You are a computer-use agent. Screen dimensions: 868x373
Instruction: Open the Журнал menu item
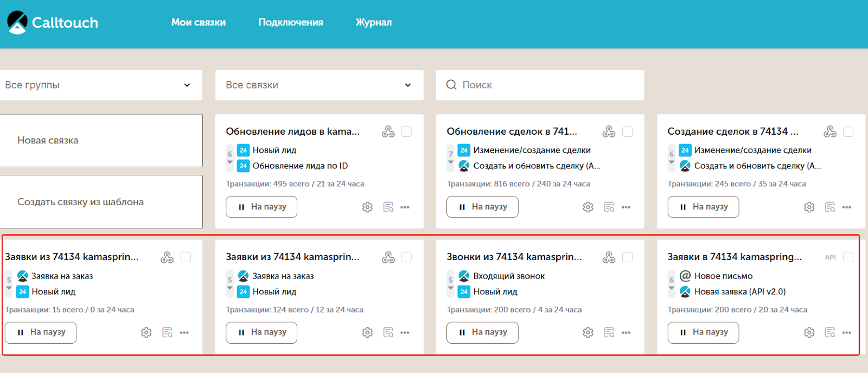[373, 22]
